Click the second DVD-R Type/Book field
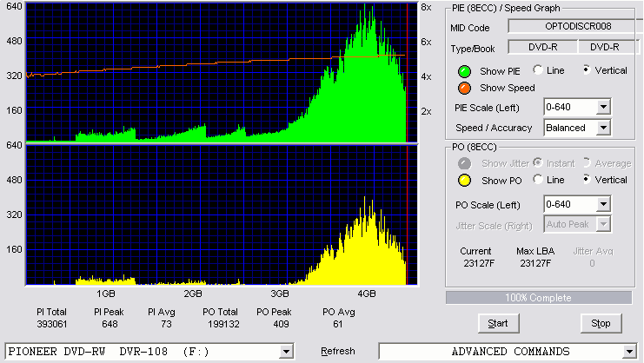 click(608, 47)
